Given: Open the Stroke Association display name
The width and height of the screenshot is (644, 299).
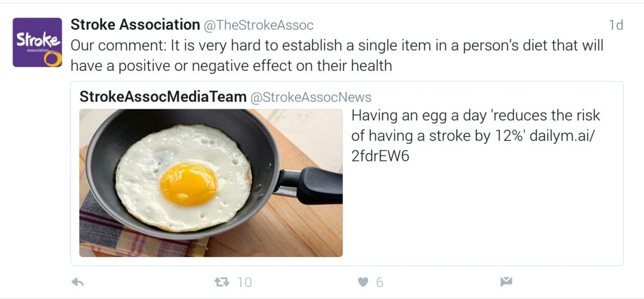Looking at the screenshot, I should pos(135,25).
